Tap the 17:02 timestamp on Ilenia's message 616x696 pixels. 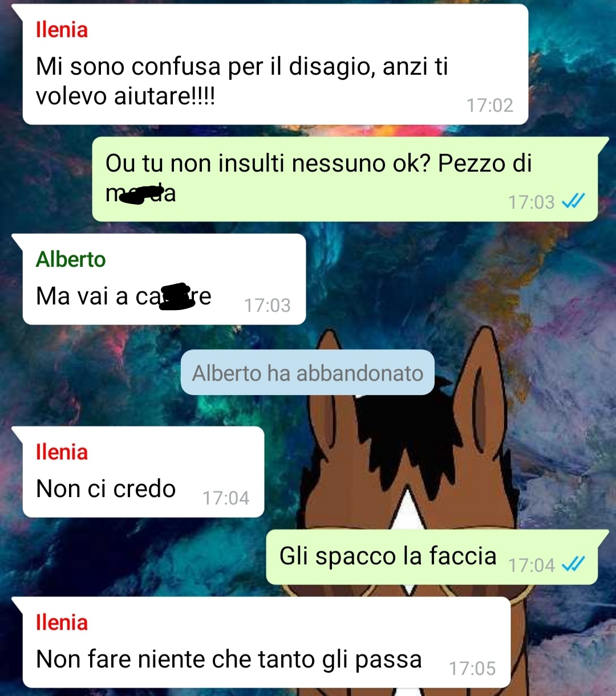(x=490, y=105)
